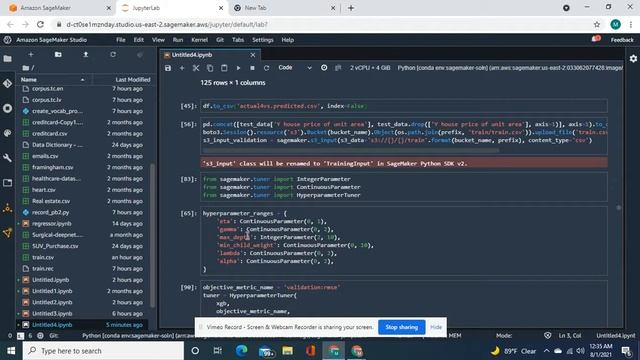Screen dimensions: 640x360
Task: Open the wrench tools sidebar icon
Action: point(7,158)
